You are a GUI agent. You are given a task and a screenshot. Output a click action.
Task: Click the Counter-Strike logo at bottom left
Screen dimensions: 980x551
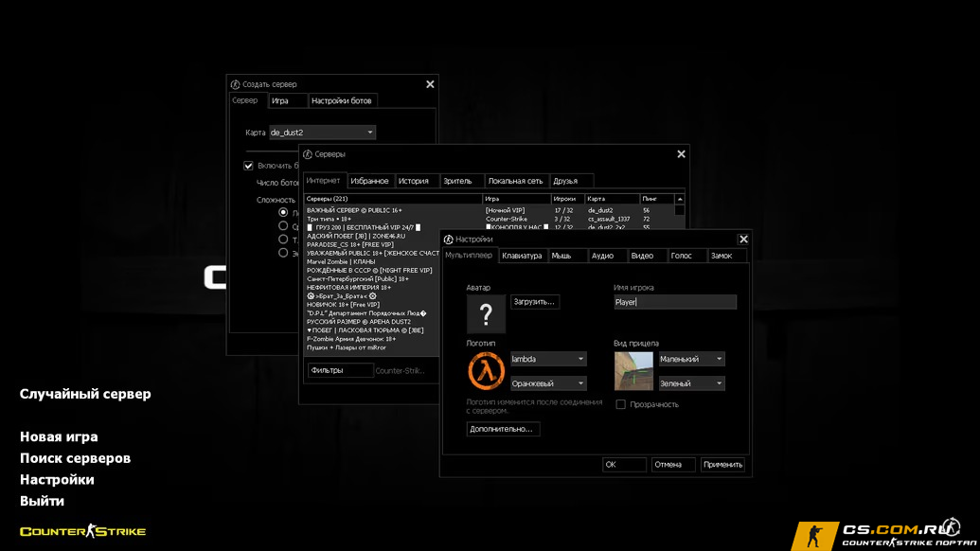coord(82,532)
